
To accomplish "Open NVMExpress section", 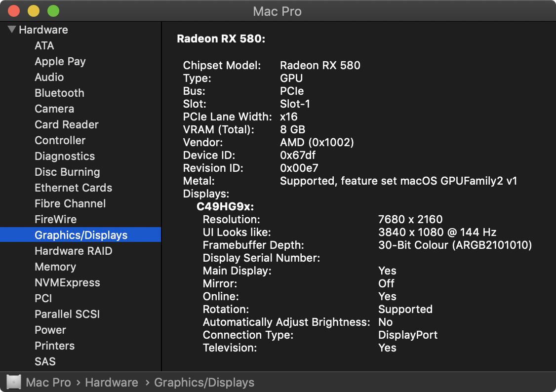I will [x=67, y=282].
